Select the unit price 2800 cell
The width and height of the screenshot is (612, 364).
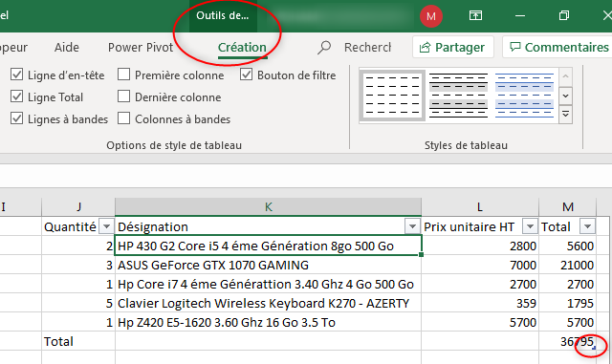click(480, 246)
